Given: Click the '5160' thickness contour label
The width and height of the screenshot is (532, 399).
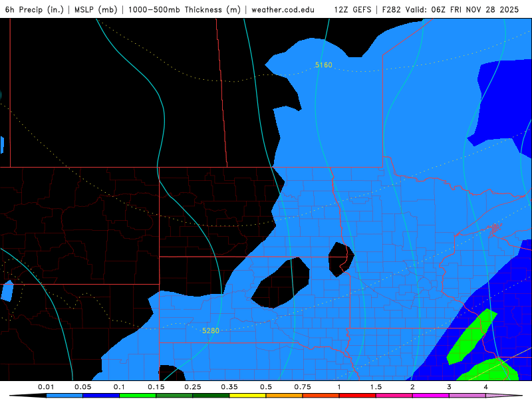Looking at the screenshot, I should click(x=324, y=65).
